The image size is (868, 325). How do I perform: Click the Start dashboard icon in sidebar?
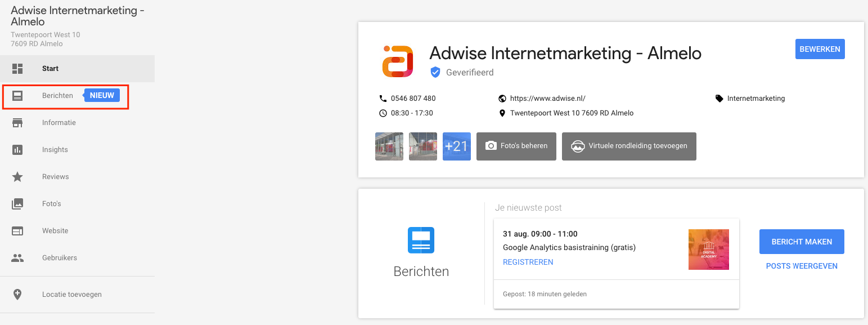point(17,69)
